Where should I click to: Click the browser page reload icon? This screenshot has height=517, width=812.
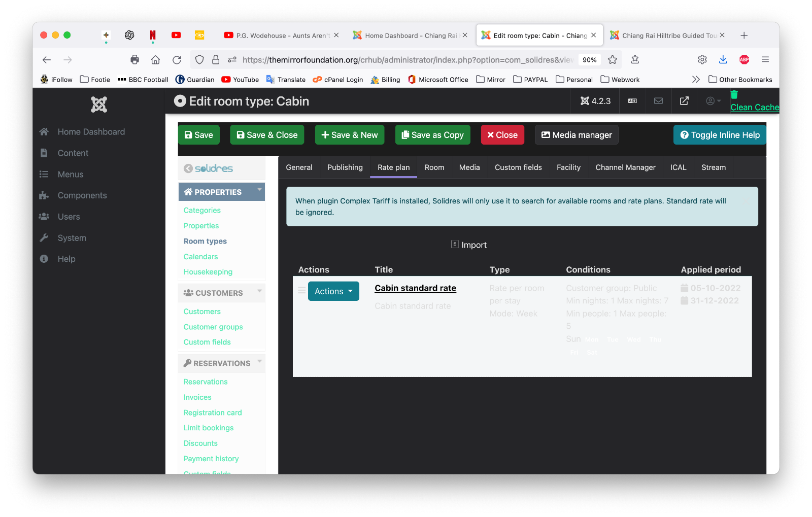click(x=177, y=60)
